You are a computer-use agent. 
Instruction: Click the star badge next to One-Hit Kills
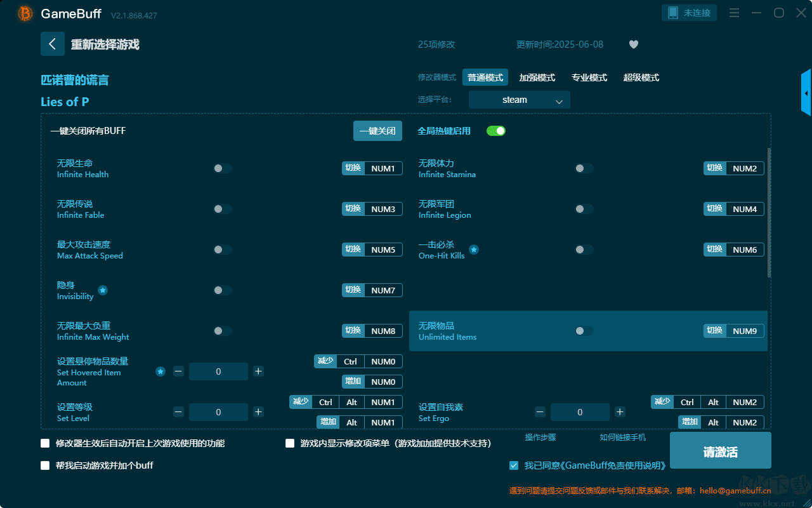[474, 250]
